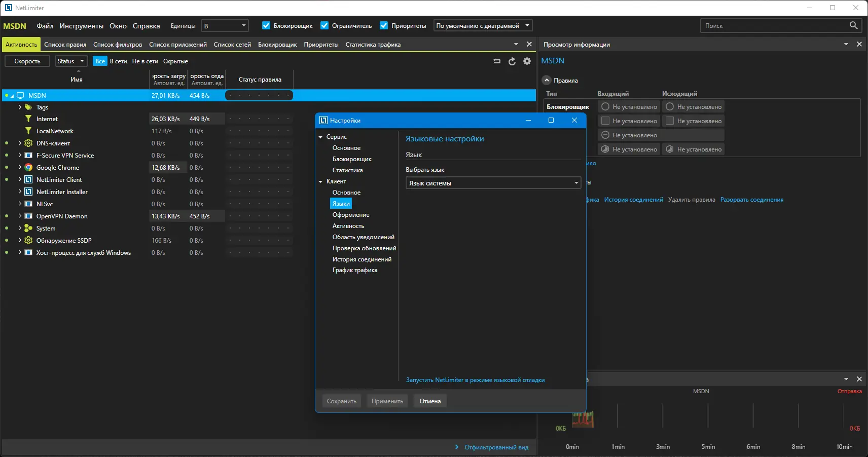This screenshot has width=868, height=457.
Task: Click the Tags icon in the tree
Action: 28,107
